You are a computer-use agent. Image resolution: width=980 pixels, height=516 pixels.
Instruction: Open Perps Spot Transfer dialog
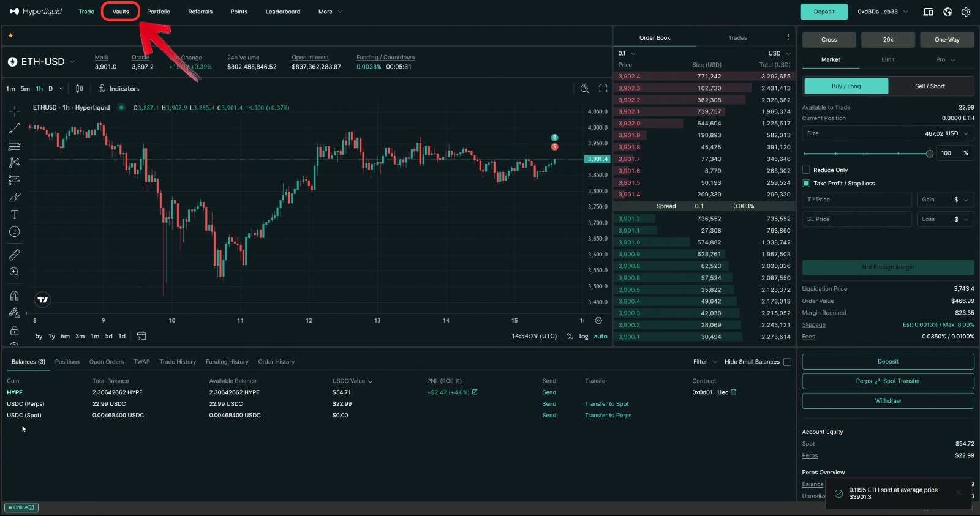click(888, 381)
